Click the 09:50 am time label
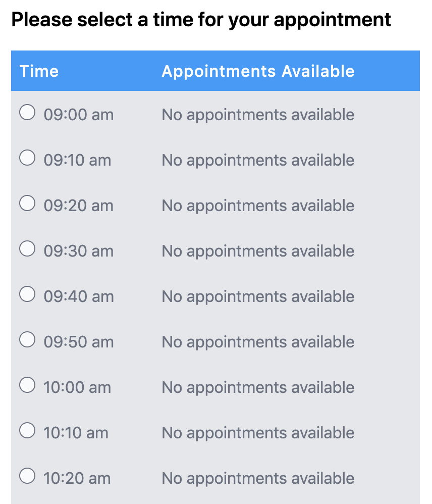 pyautogui.click(x=79, y=342)
